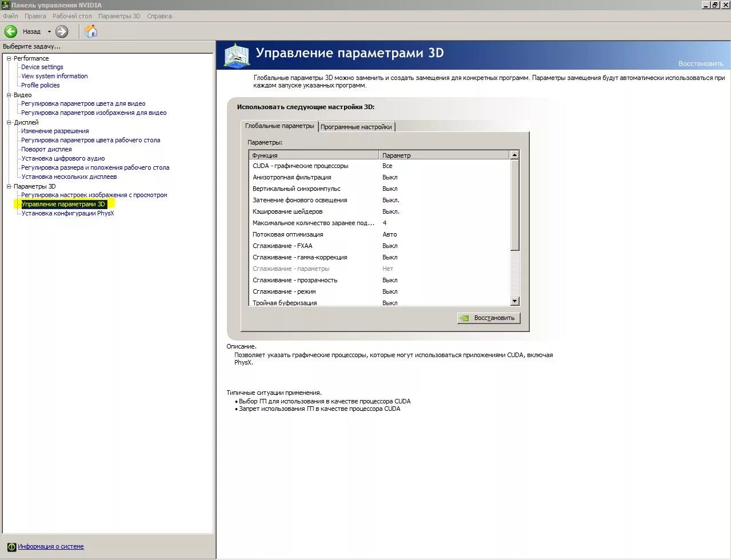Select the Вертикальный синхроимпульс row
The height and width of the screenshot is (560, 731).
pos(380,189)
